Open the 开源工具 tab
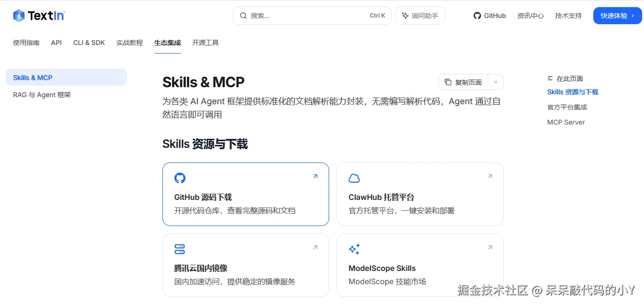 (x=206, y=43)
